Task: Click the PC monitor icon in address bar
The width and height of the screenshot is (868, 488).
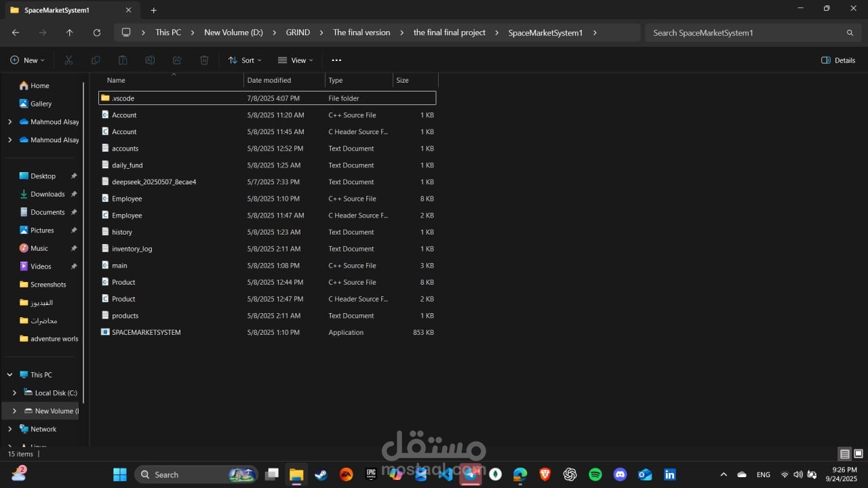Action: point(125,33)
